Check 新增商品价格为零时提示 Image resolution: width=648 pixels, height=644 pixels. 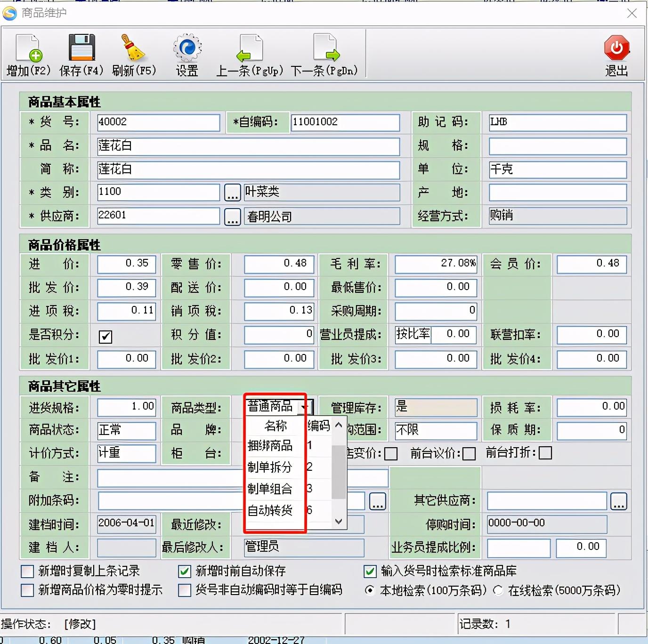coord(27,590)
